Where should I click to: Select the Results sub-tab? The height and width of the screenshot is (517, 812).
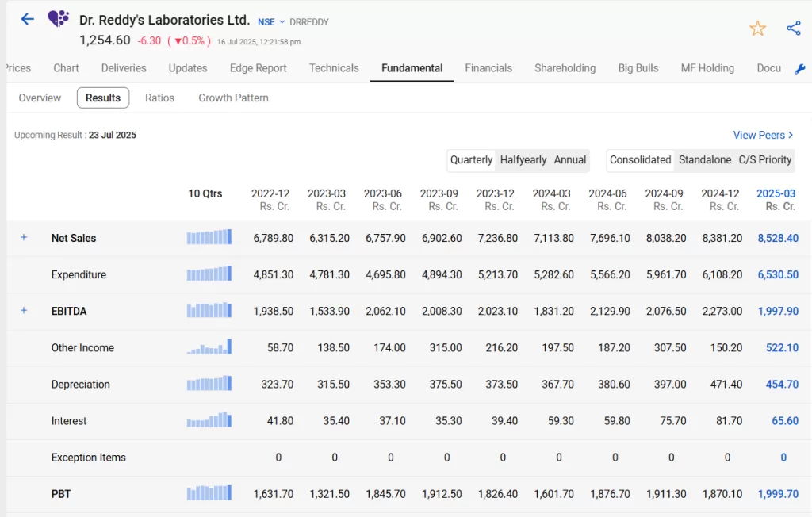(103, 98)
